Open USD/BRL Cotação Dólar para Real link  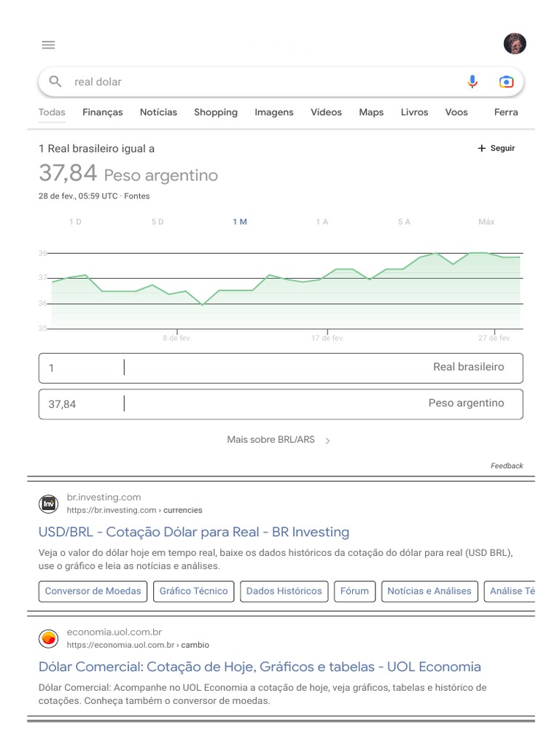(194, 532)
